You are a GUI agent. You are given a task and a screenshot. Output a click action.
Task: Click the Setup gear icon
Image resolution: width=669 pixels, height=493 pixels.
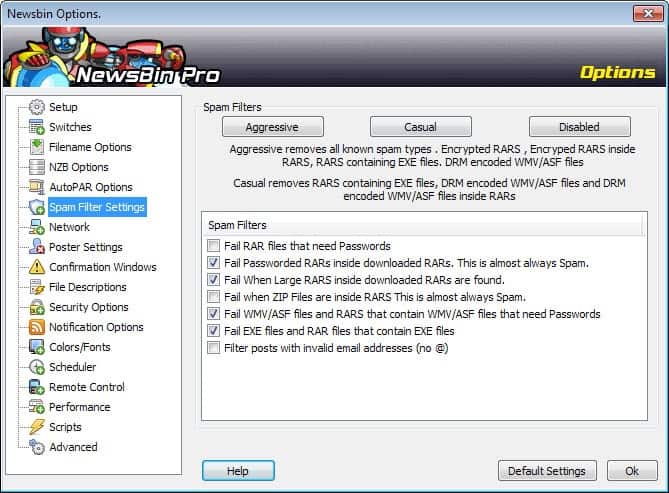[x=37, y=107]
